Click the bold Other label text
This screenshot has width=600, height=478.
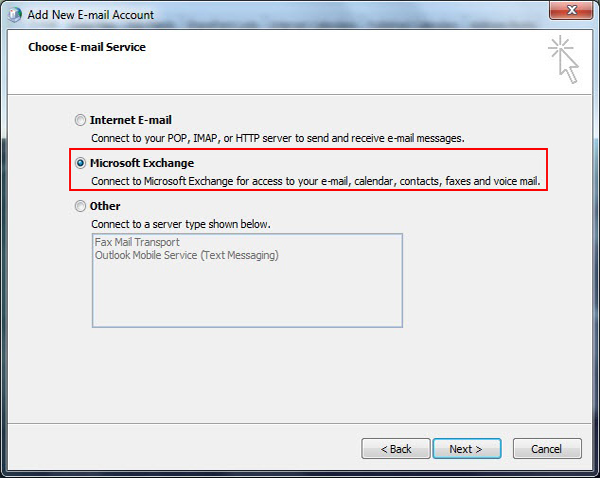[106, 207]
